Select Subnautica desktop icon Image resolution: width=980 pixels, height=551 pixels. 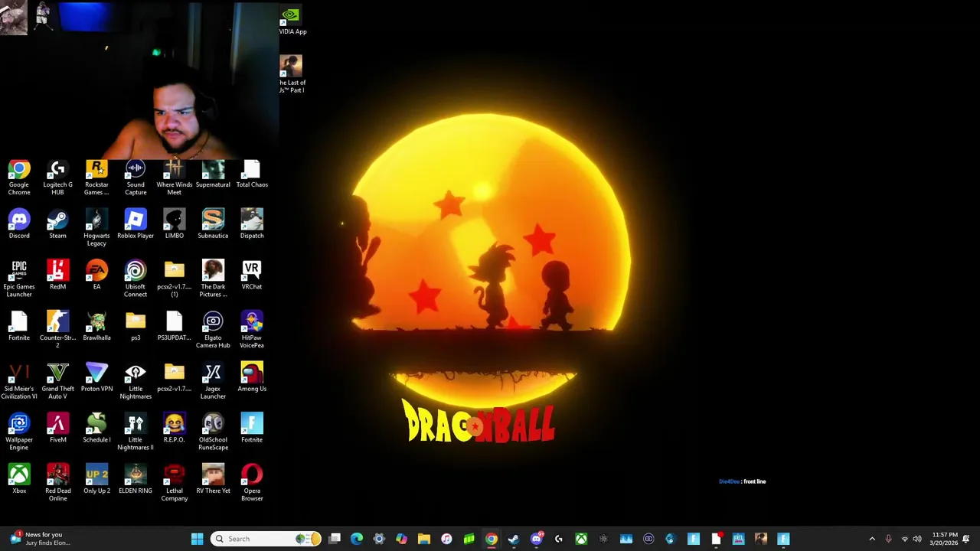click(213, 225)
